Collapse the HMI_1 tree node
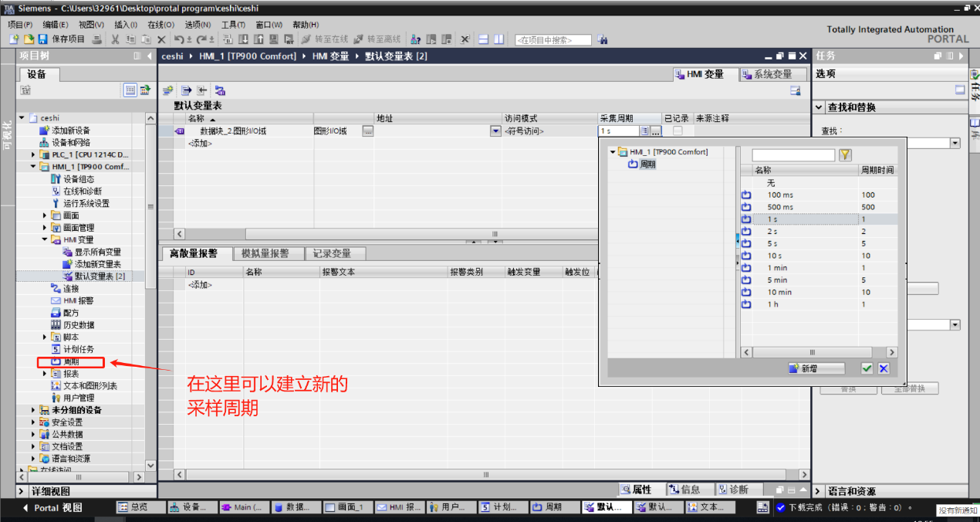Image resolution: width=980 pixels, height=522 pixels. (x=33, y=167)
